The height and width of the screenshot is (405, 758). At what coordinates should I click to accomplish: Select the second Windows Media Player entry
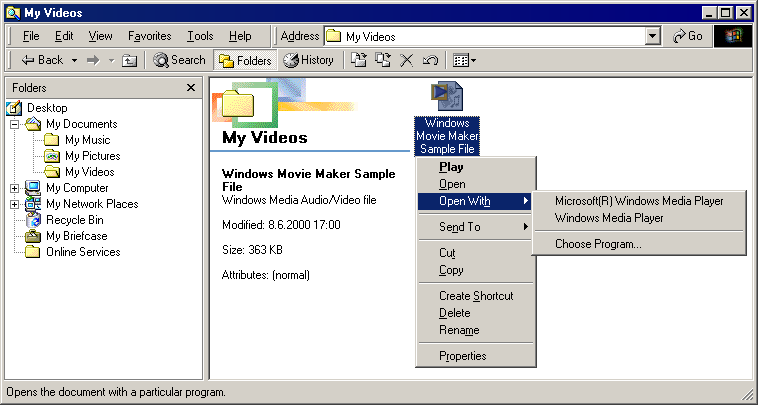(x=639, y=218)
